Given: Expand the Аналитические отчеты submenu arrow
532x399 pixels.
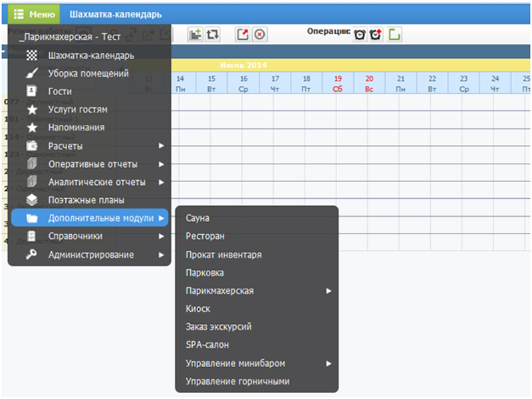Looking at the screenshot, I should 161,182.
